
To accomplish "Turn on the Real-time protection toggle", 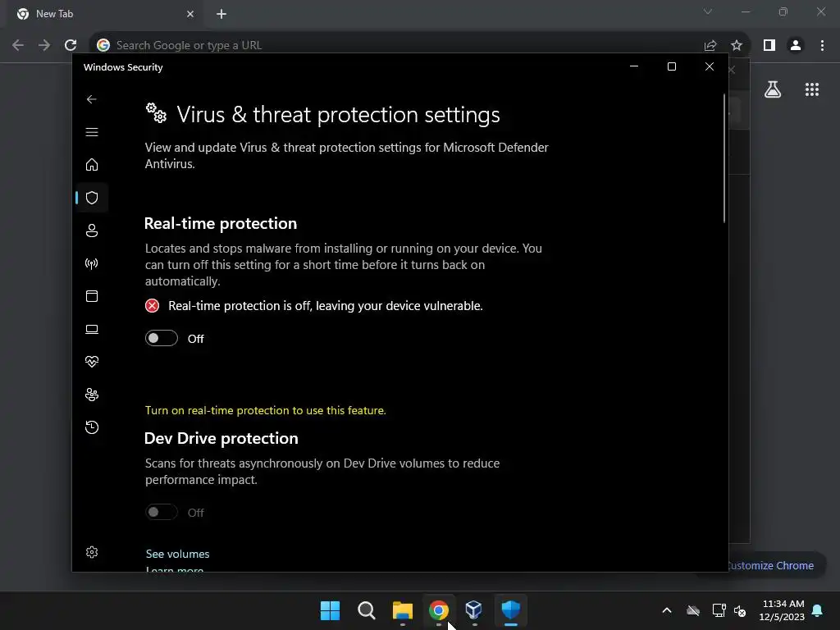I will 162,338.
